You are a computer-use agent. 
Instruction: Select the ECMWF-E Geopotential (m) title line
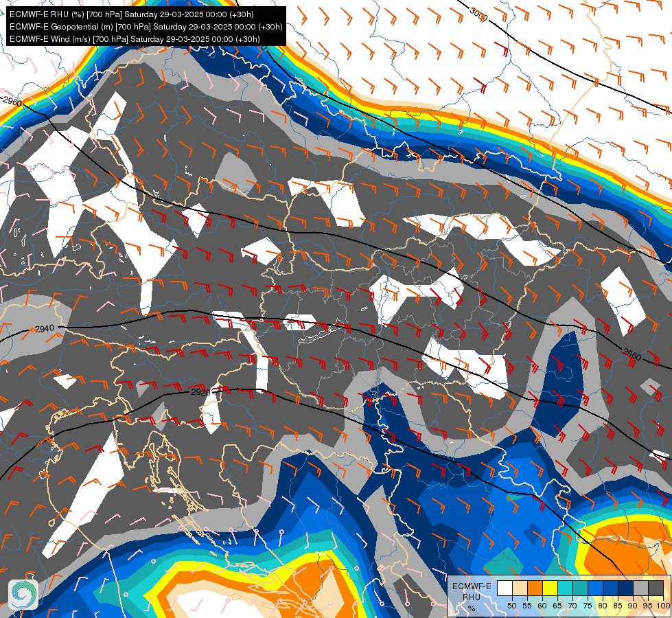click(x=146, y=27)
